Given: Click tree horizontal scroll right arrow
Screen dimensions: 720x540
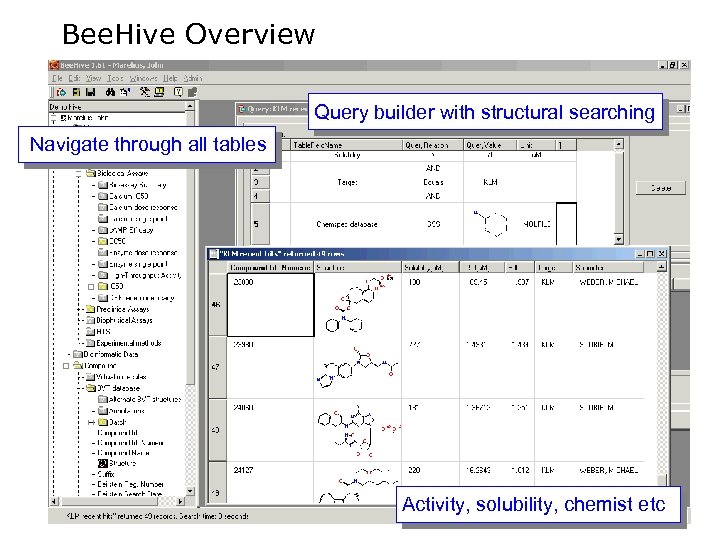Looking at the screenshot, I should (180, 501).
